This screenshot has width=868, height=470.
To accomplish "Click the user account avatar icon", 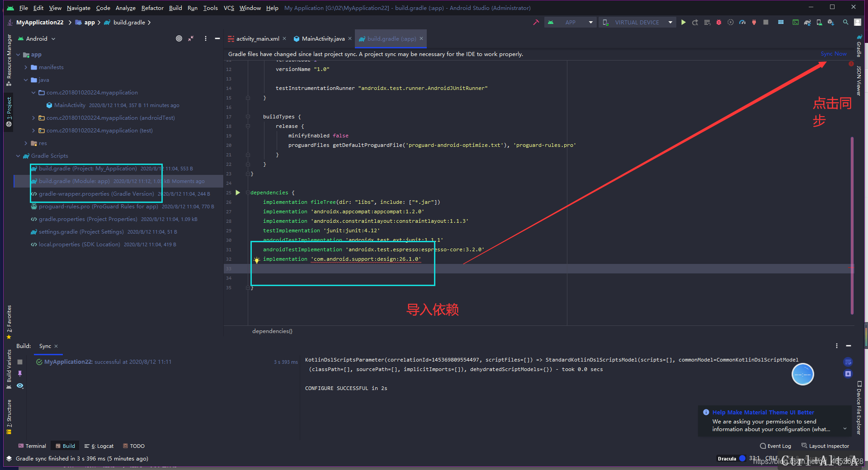I will (858, 22).
